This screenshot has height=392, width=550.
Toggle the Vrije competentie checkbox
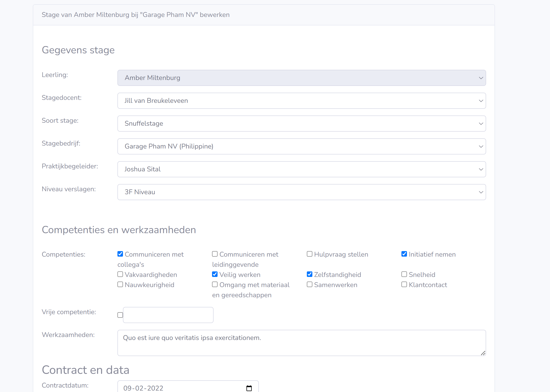[120, 315]
